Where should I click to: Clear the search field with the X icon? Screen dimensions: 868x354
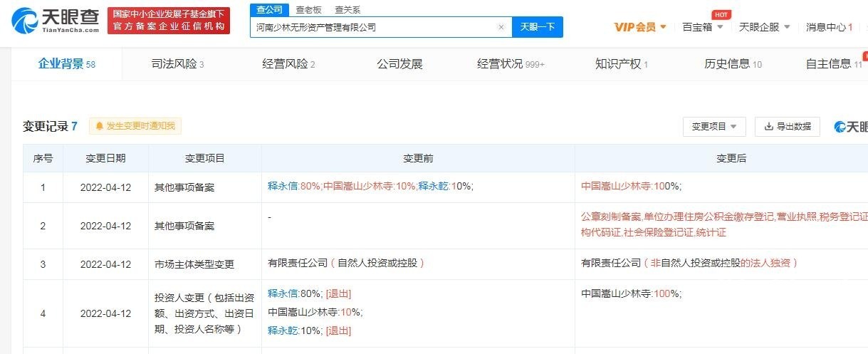(x=501, y=27)
